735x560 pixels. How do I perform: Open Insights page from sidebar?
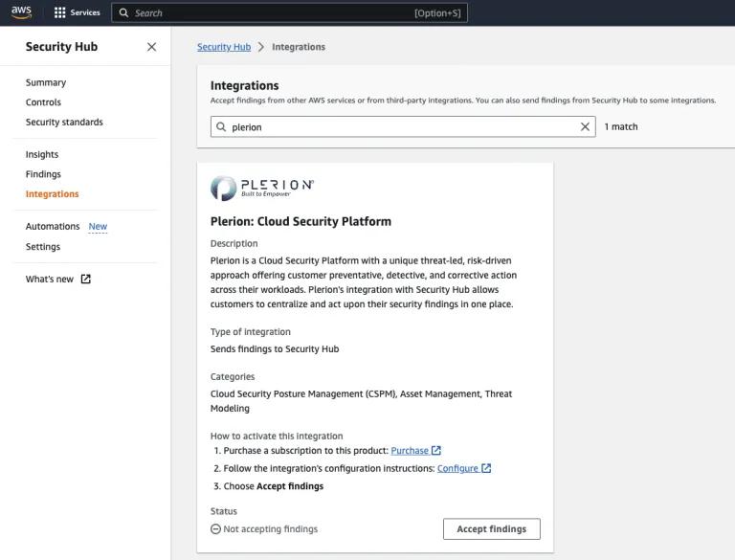(42, 154)
